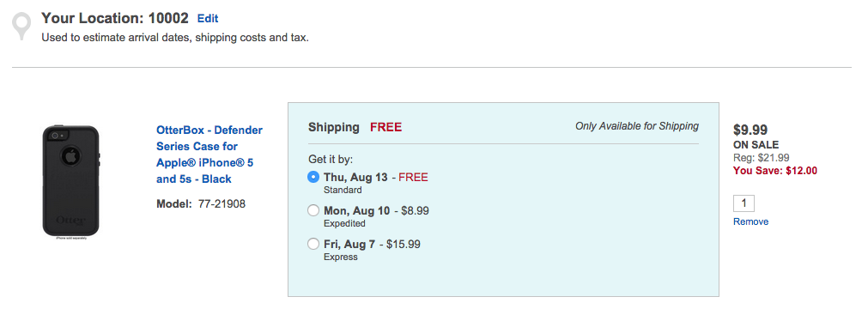
Task: Click the Your Location: 10002 heading
Action: [114, 18]
